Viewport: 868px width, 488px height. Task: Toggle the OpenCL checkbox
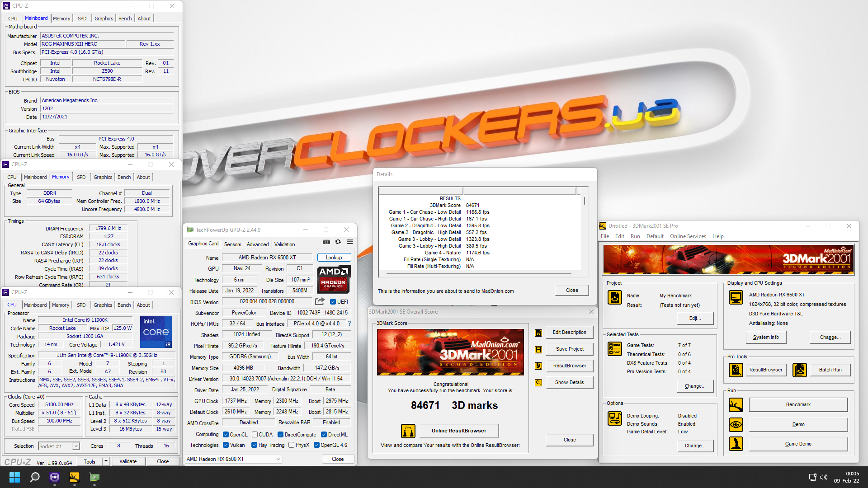pos(226,435)
